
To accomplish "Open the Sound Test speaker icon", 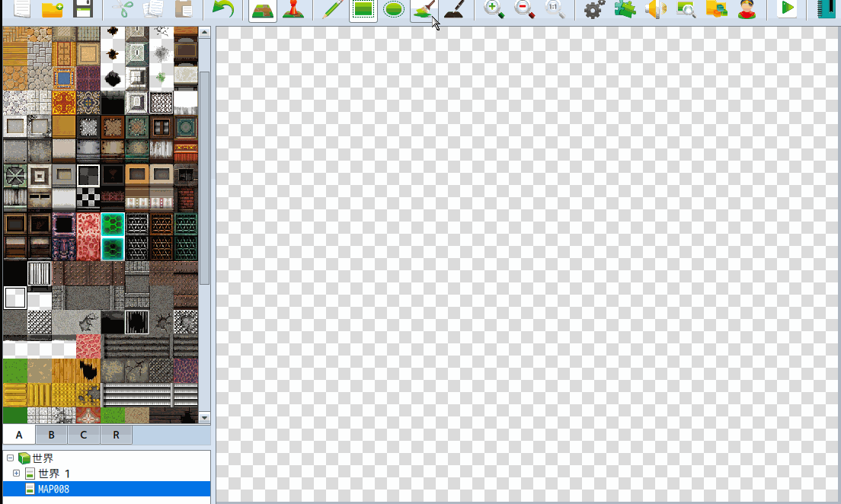I will (x=655, y=8).
